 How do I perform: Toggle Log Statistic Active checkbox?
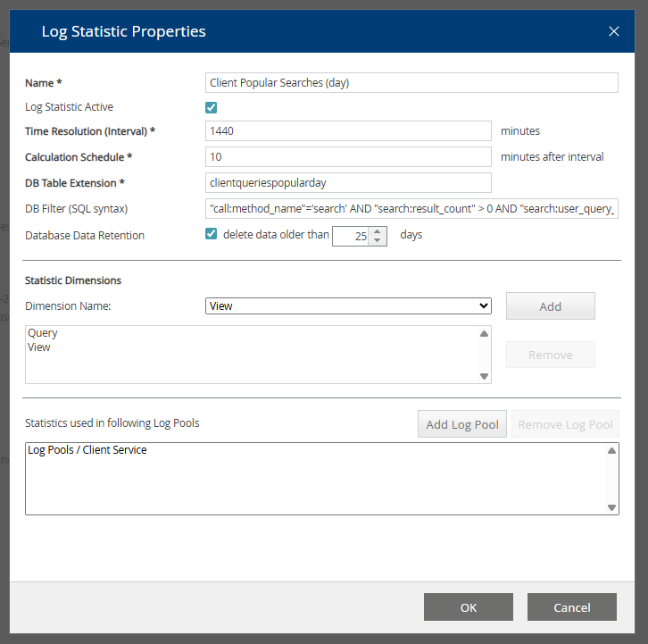[x=212, y=107]
